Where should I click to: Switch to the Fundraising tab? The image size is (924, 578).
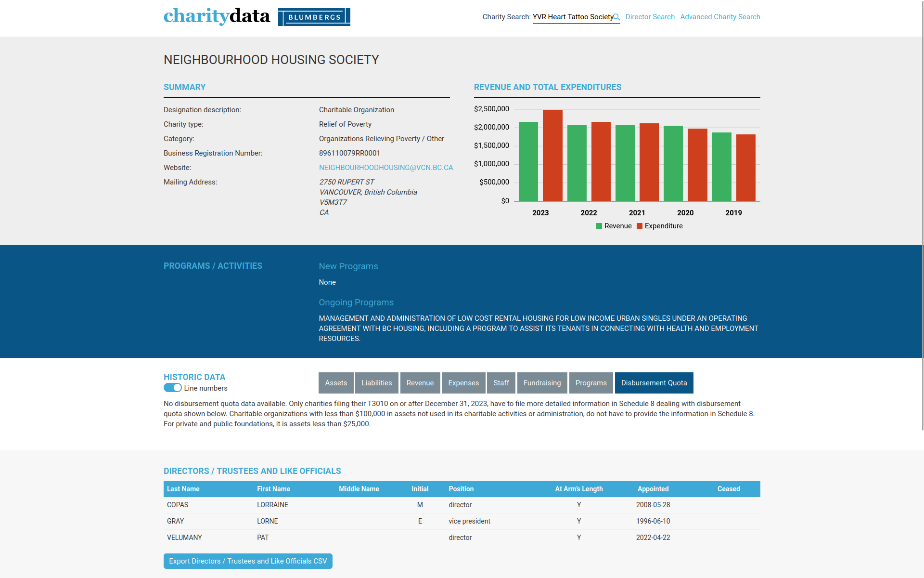(x=542, y=383)
